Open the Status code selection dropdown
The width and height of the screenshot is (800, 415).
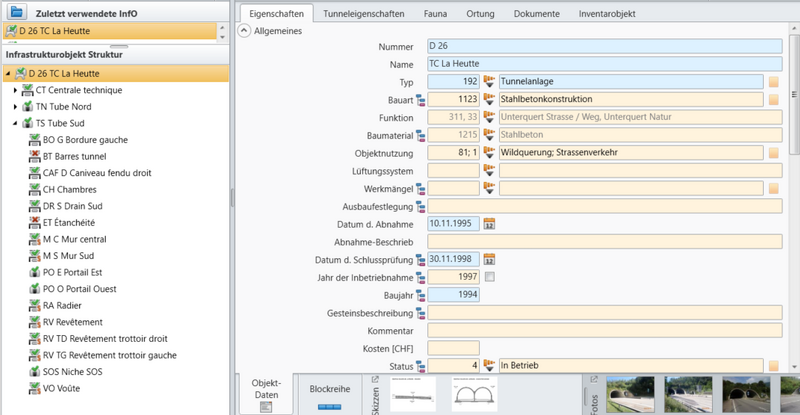[x=489, y=365]
